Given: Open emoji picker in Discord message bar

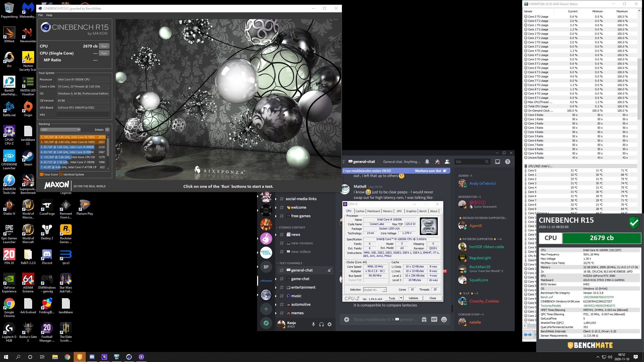Looking at the screenshot, I should click(444, 320).
